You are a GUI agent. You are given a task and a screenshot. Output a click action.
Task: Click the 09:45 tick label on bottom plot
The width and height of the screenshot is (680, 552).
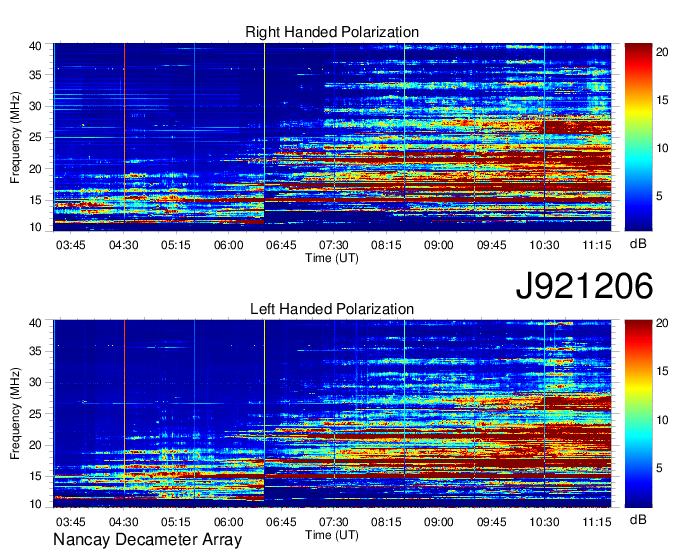tap(492, 522)
